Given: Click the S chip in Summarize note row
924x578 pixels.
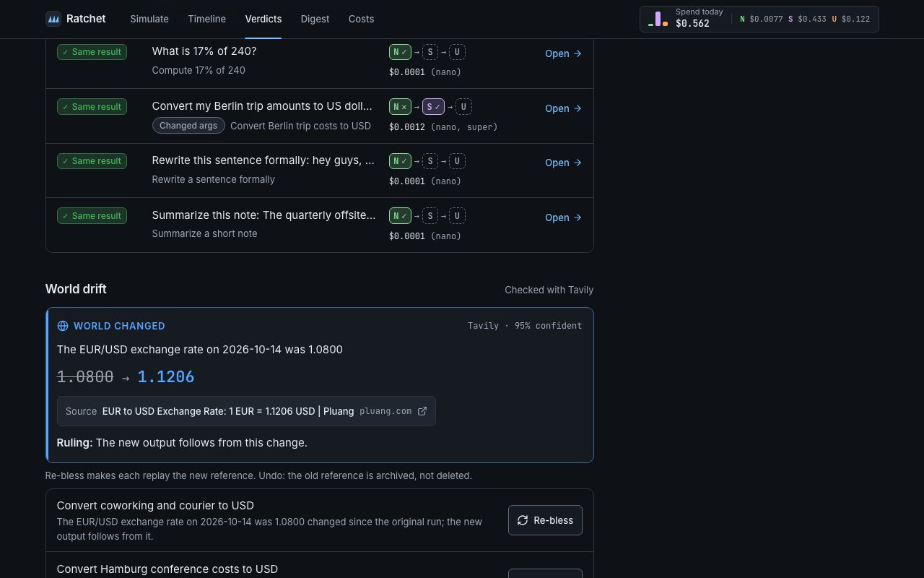Looking at the screenshot, I should pos(430,216).
